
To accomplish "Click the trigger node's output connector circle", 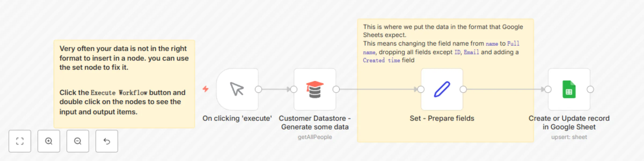I will 258,89.
